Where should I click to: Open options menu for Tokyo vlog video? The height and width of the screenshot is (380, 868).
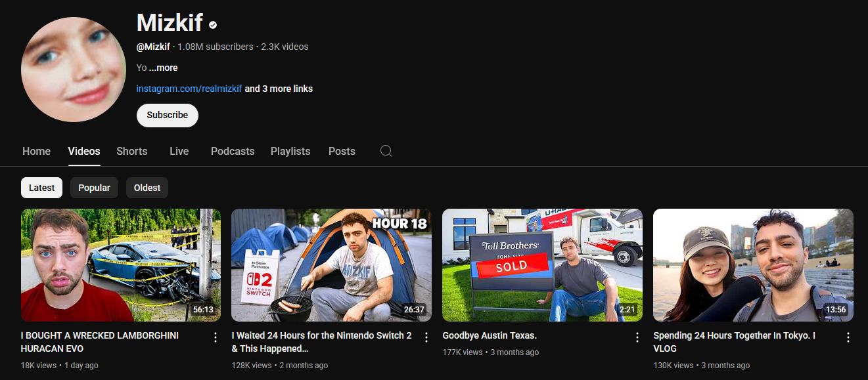[848, 337]
